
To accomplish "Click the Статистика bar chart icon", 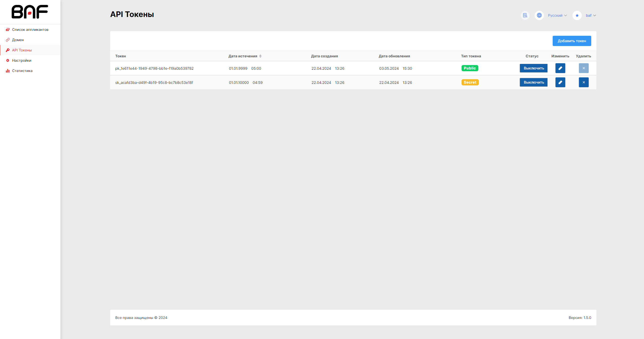I will tap(8, 71).
